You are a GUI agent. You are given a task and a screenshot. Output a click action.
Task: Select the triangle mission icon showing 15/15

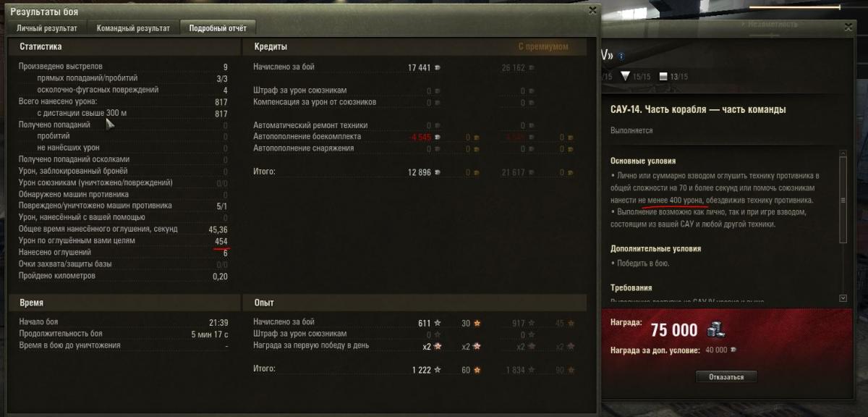(x=626, y=76)
